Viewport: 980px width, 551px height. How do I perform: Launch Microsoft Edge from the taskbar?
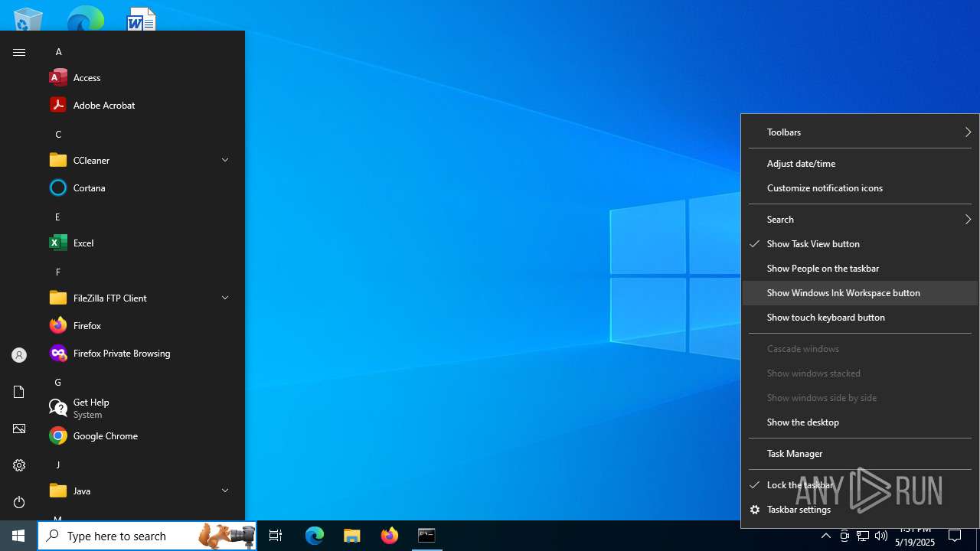click(x=315, y=536)
